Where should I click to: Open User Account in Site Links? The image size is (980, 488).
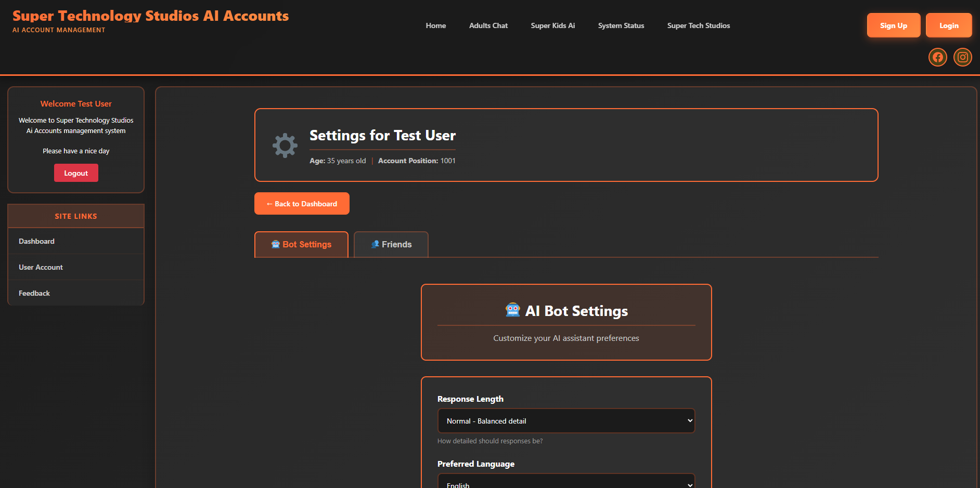[76, 267]
